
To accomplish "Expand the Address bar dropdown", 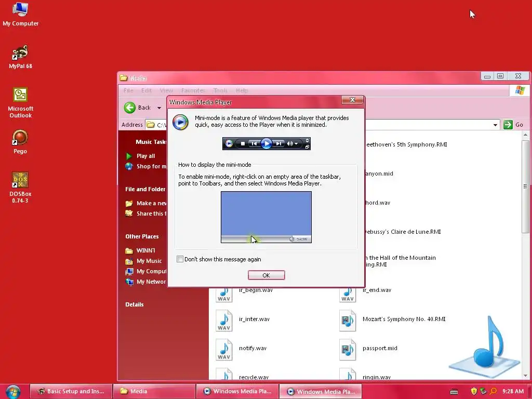I will pos(495,125).
